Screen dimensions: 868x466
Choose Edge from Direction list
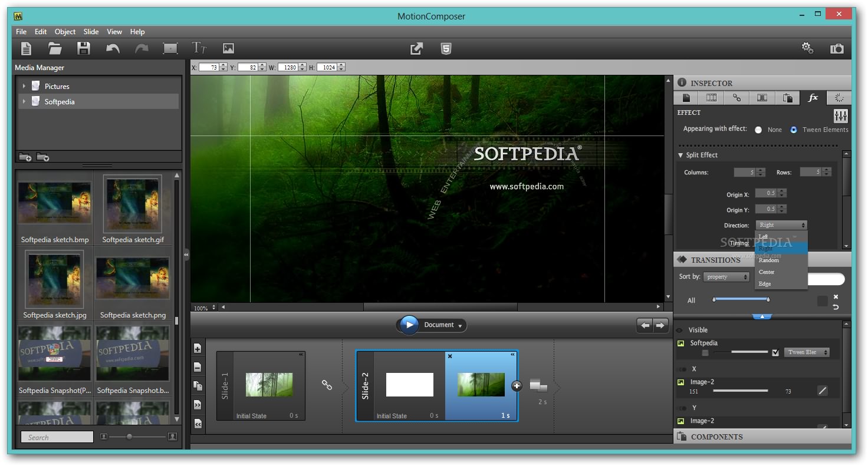[781, 284]
